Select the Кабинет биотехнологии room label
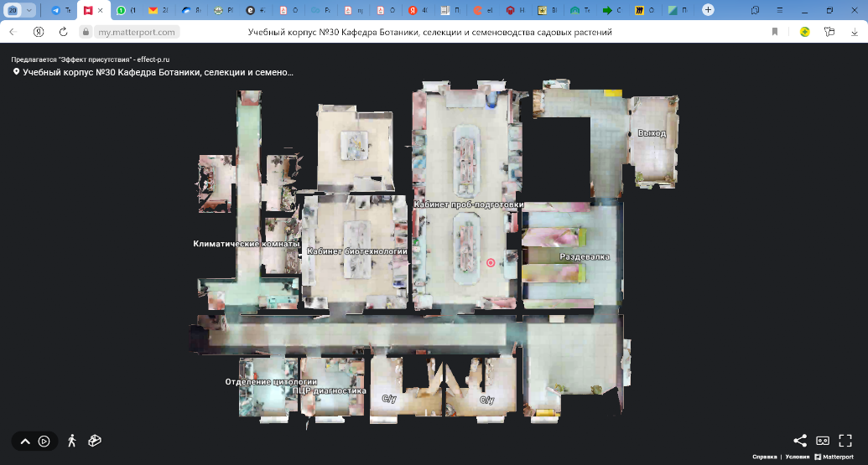Screen dimensions: 868x465 pyautogui.click(x=356, y=251)
